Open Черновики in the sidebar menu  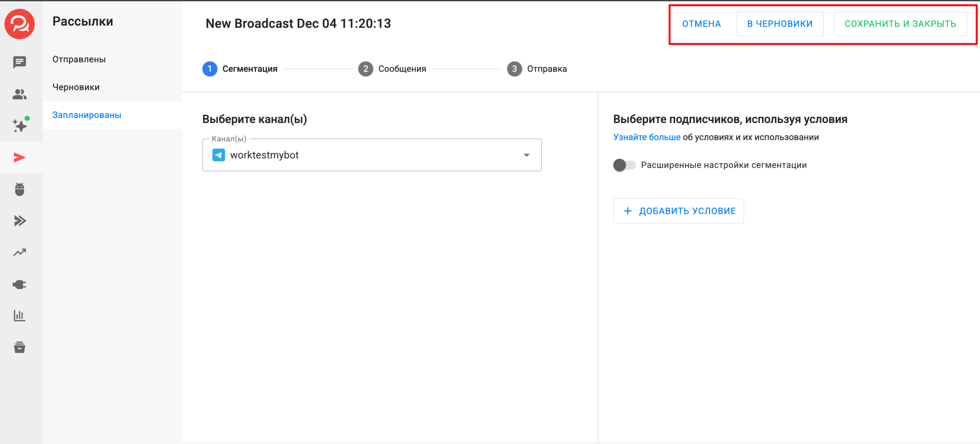(x=76, y=87)
